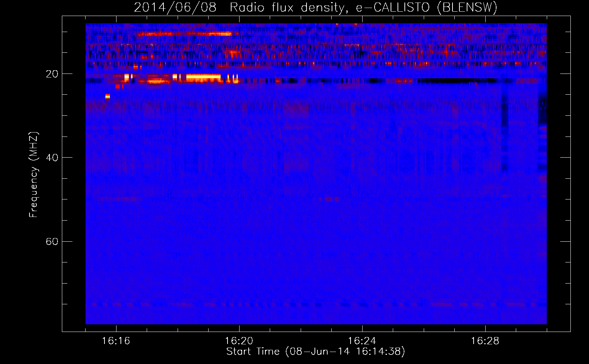Click the '40' frequency tick label
The height and width of the screenshot is (364, 589).
[x=52, y=158]
